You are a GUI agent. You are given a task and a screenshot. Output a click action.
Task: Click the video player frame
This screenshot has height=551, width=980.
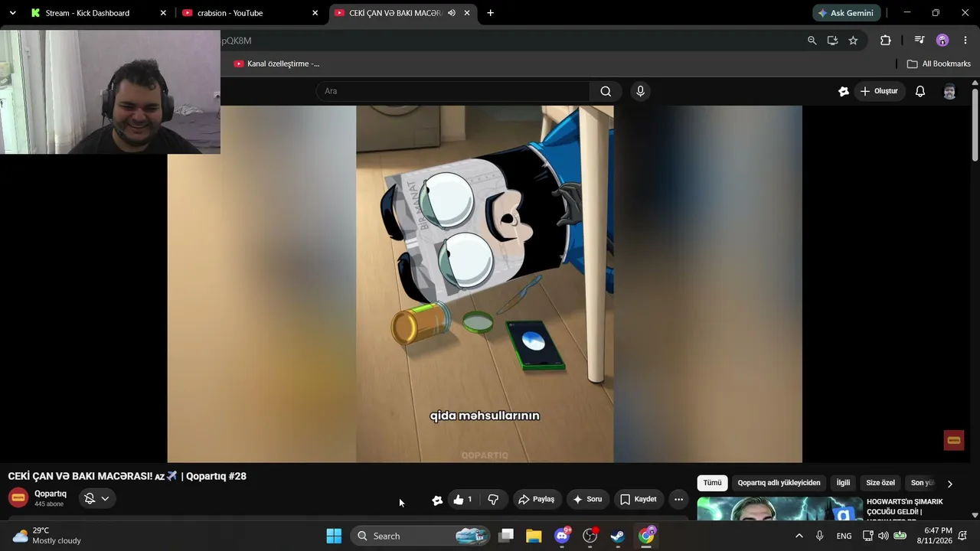click(x=485, y=284)
